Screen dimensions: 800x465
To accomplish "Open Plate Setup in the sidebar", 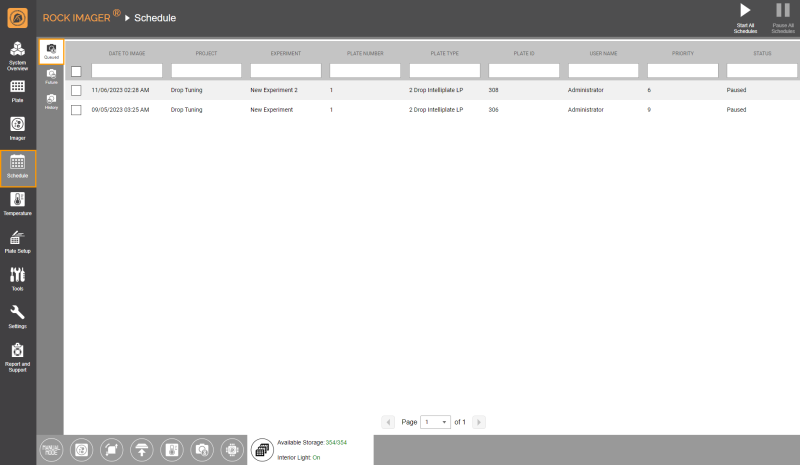I will [17, 242].
